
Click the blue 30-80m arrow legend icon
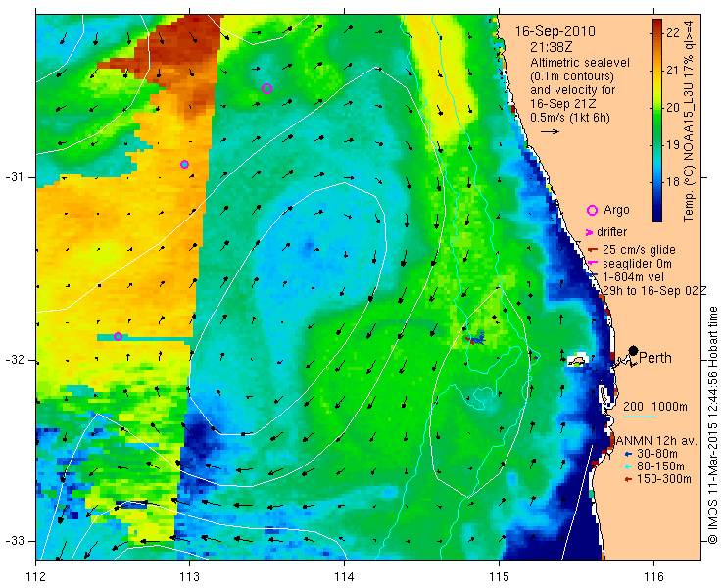click(627, 455)
